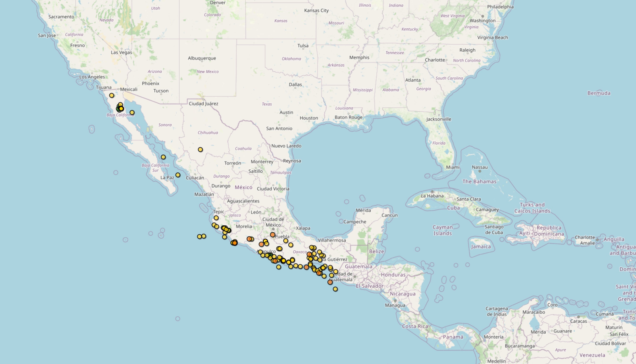This screenshot has height=364, width=636.
Task: Click the La Habana label in Cuba
Action: [x=432, y=196]
